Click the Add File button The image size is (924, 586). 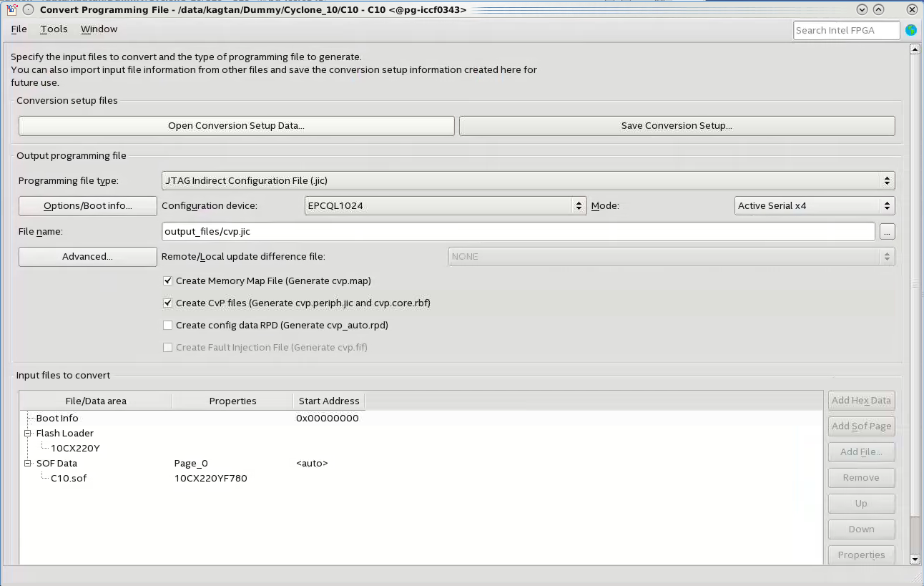click(862, 452)
